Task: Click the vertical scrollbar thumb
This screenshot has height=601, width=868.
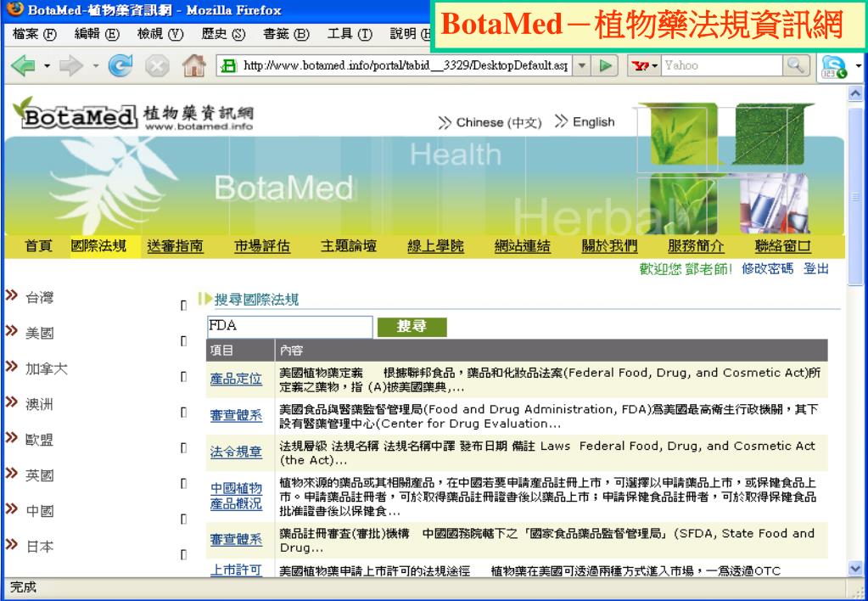Action: coord(855,196)
